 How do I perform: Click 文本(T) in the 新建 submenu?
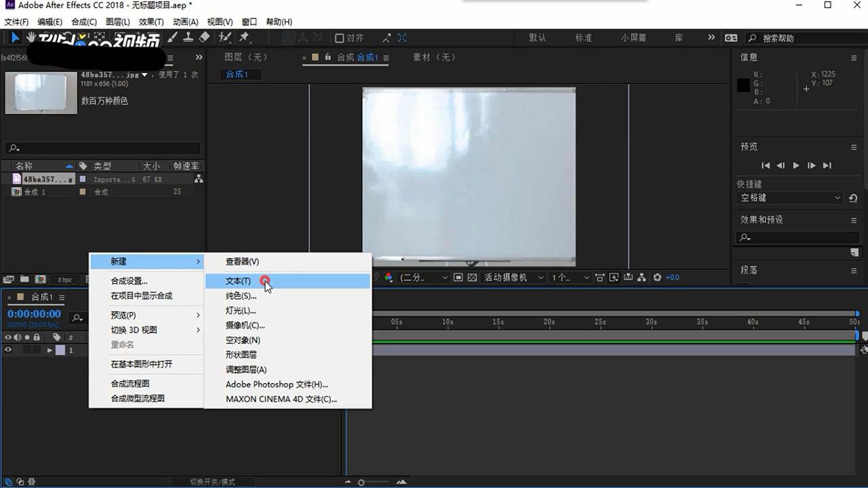[237, 281]
